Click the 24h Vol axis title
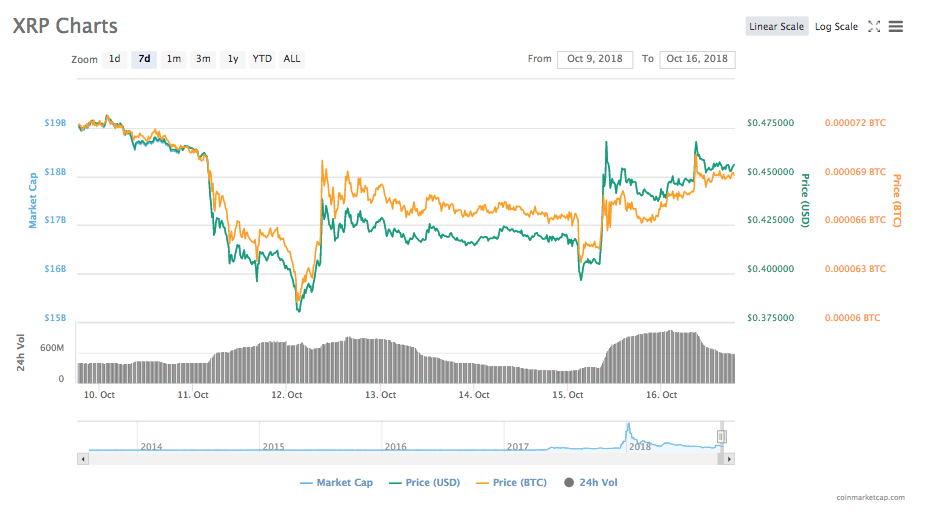 point(21,352)
